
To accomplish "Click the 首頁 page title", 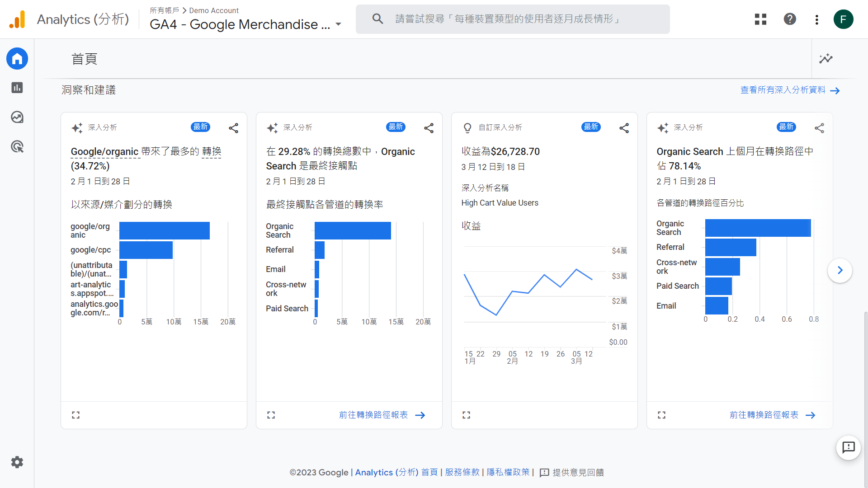I will (84, 59).
